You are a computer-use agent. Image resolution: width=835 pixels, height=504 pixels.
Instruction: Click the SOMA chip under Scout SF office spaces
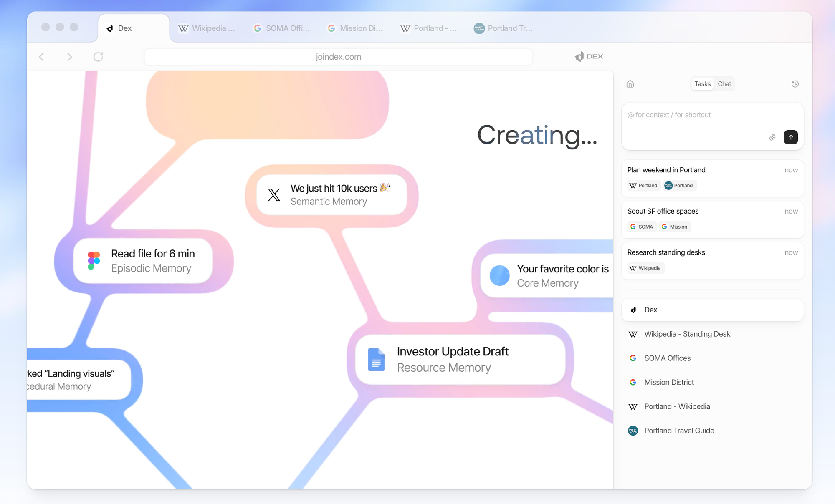pyautogui.click(x=642, y=227)
